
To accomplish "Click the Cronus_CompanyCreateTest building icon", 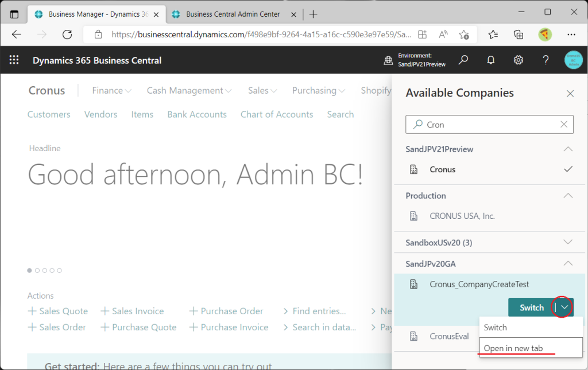I will (413, 284).
